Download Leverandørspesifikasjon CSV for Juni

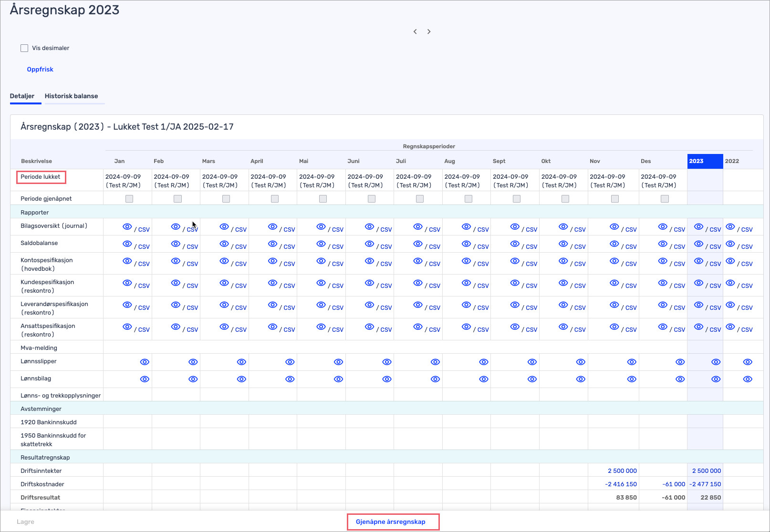(386, 308)
